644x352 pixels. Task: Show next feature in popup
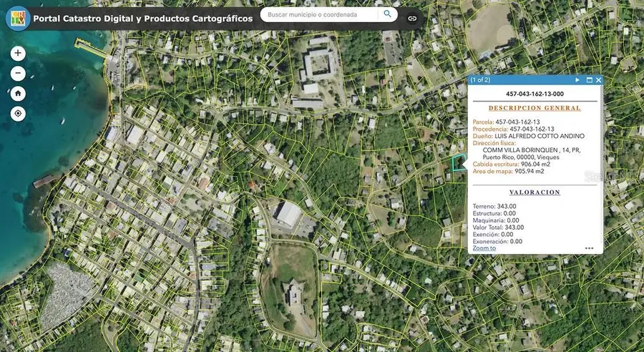click(x=577, y=80)
